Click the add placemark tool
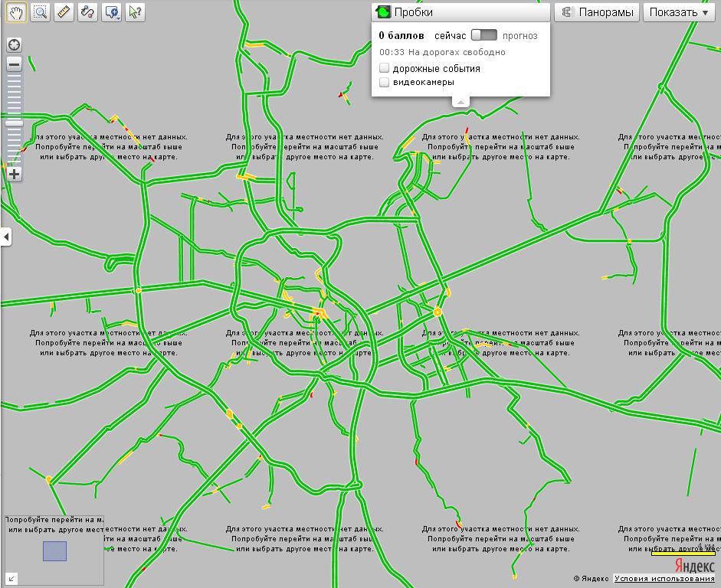Viewport: 721px width, 588px height. pos(112,12)
